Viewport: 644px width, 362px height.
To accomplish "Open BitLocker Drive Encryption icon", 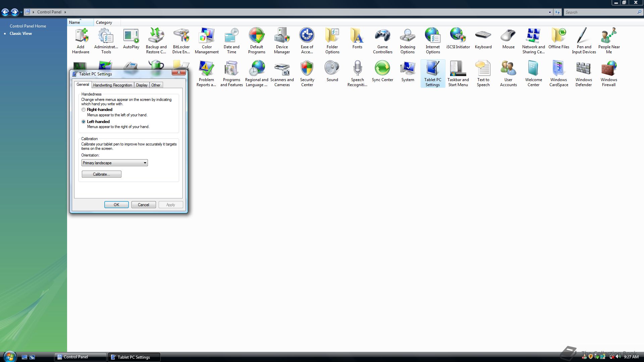I will pos(181,41).
